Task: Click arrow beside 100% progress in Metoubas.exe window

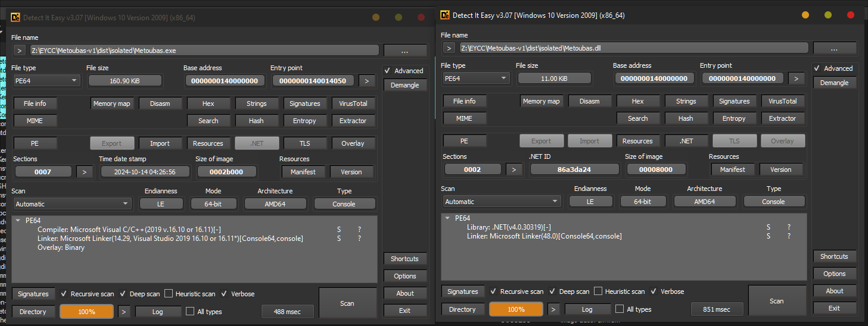Action: (124, 311)
